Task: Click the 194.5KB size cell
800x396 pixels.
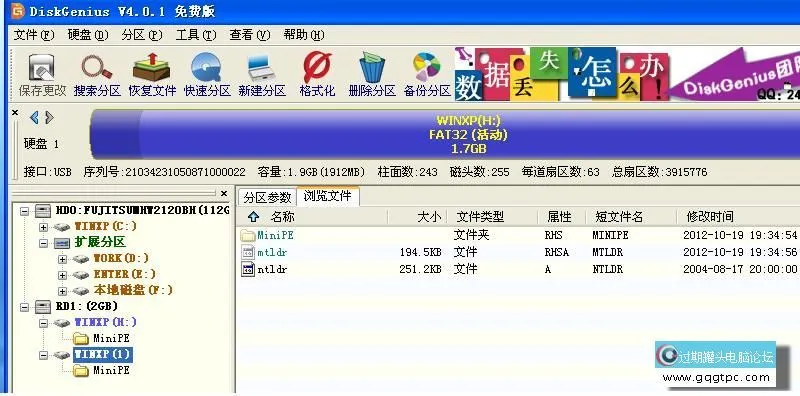Action: click(420, 253)
